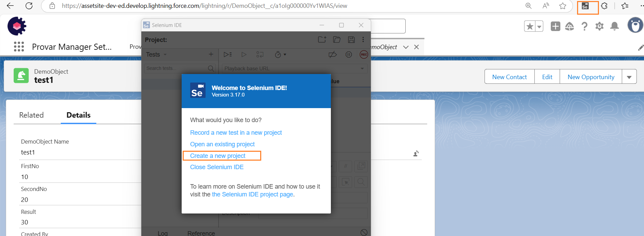Open Salesforce Notifications bell
The width and height of the screenshot is (644, 236).
(614, 26)
